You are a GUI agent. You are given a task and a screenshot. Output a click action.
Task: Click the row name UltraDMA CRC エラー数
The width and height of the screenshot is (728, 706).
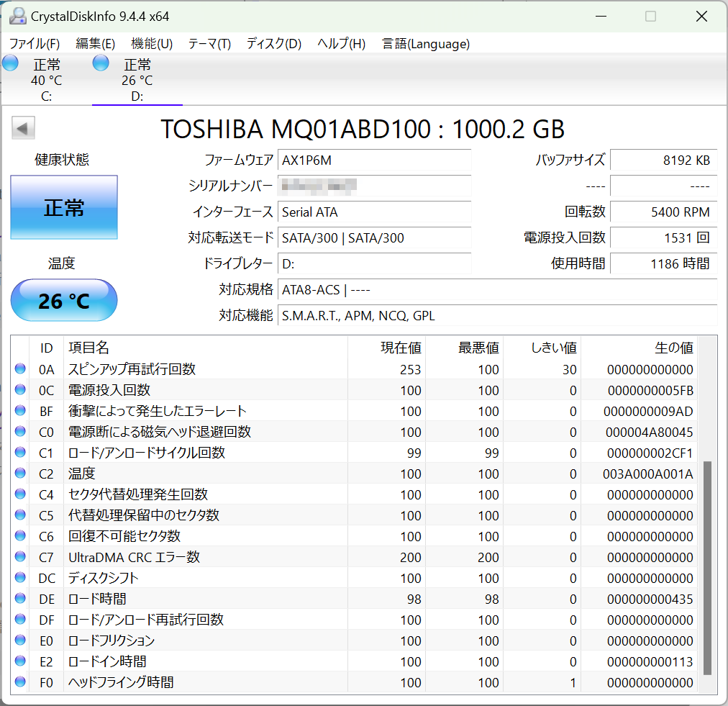tap(135, 557)
